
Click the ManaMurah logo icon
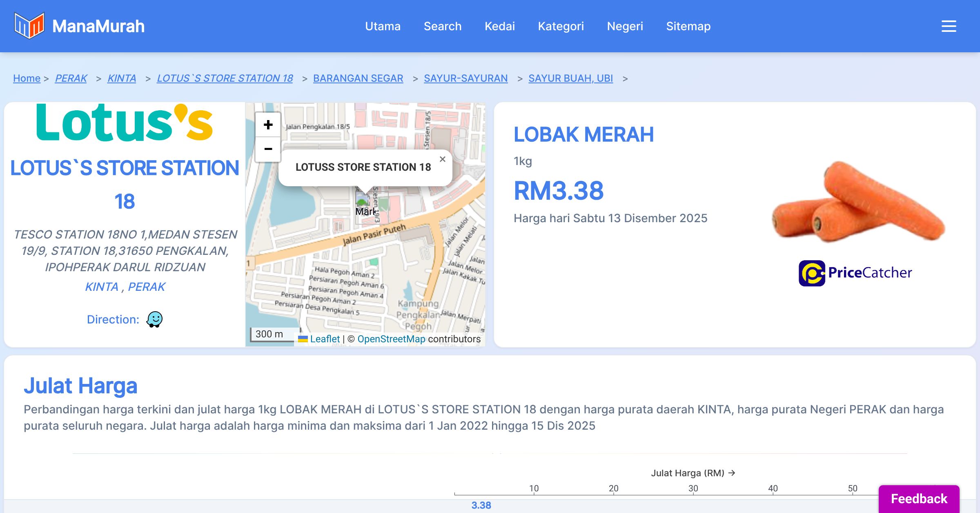[x=29, y=26]
